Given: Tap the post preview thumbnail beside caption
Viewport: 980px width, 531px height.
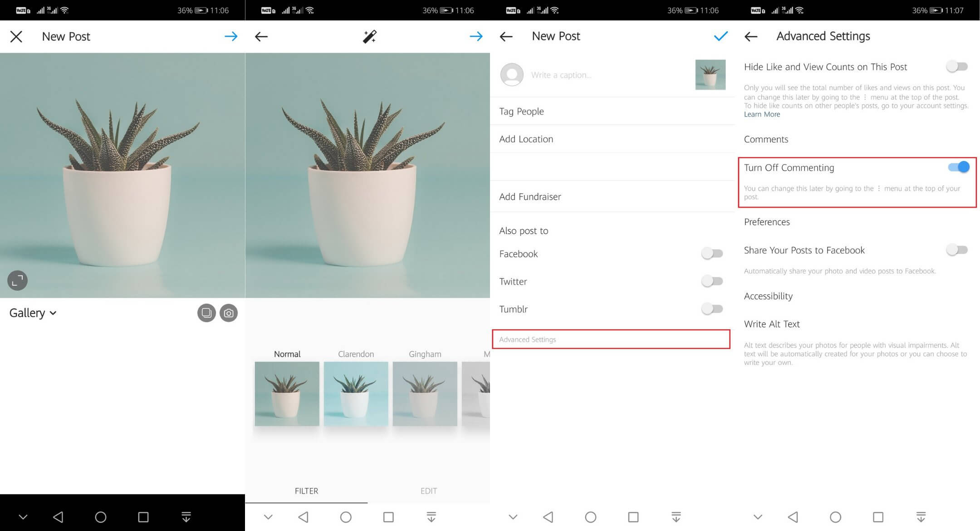Looking at the screenshot, I should [710, 74].
